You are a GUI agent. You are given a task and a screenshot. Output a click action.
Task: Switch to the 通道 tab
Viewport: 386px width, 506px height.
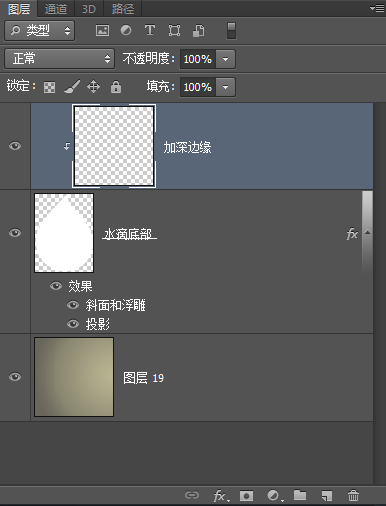(56, 9)
